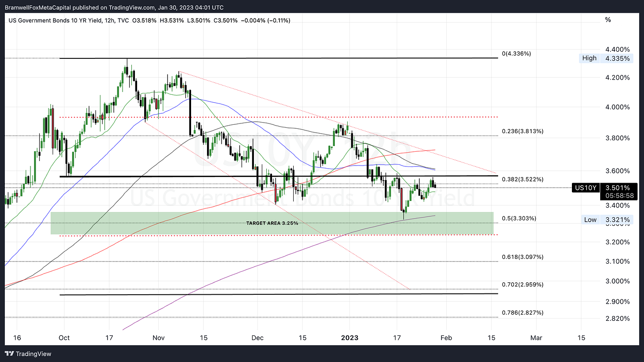
Task: Click the Feb date on time axis
Action: [447, 338]
